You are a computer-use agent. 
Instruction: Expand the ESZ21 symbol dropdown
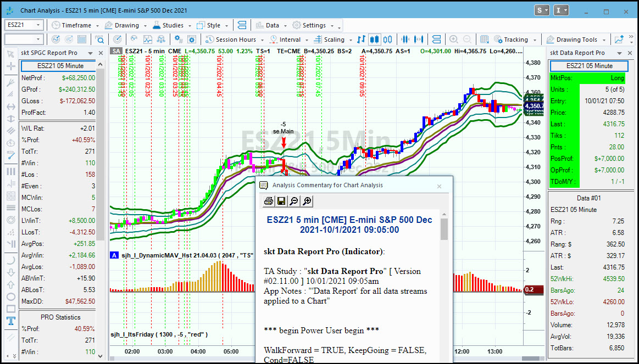(38, 25)
